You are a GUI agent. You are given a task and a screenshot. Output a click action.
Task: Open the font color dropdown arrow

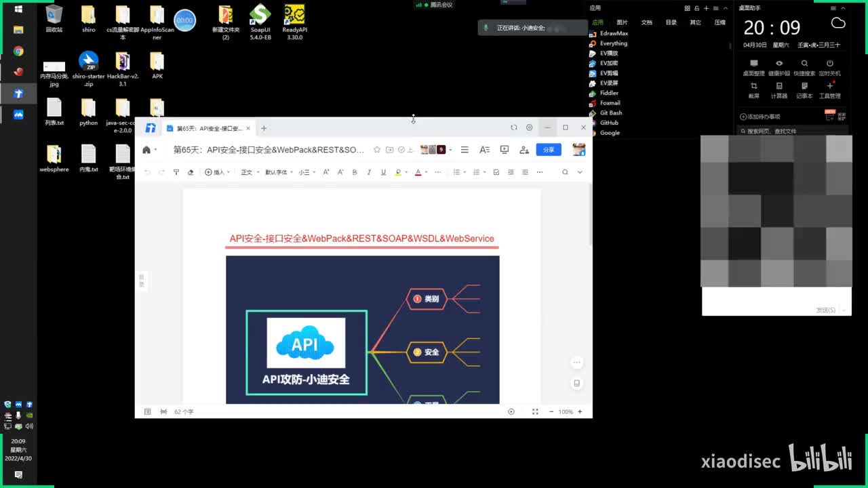point(427,172)
